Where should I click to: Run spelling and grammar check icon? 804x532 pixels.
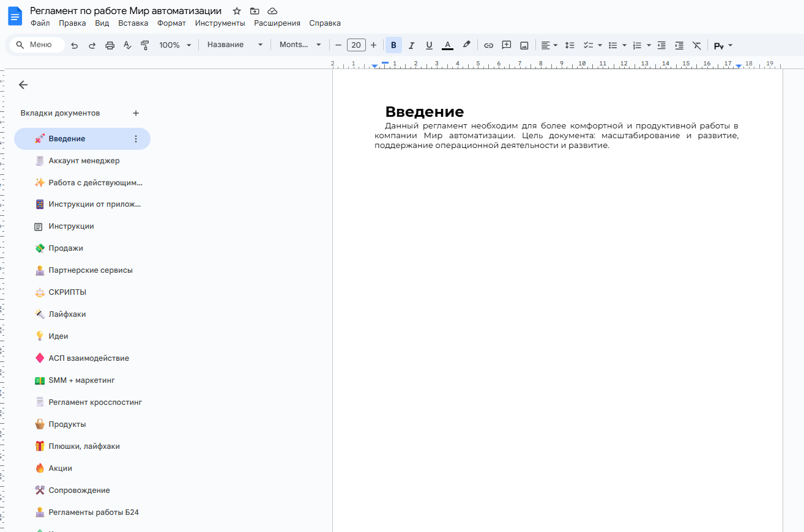point(127,45)
